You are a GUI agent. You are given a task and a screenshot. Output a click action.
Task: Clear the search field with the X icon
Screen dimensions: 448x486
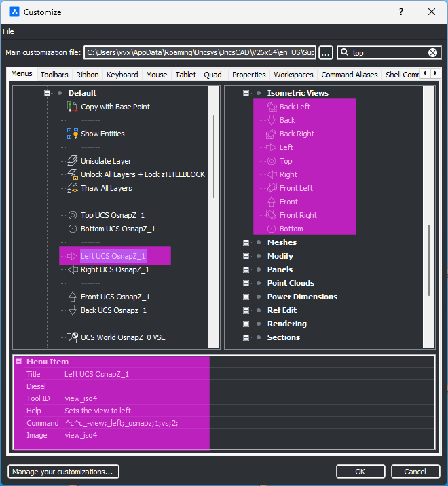(x=432, y=53)
